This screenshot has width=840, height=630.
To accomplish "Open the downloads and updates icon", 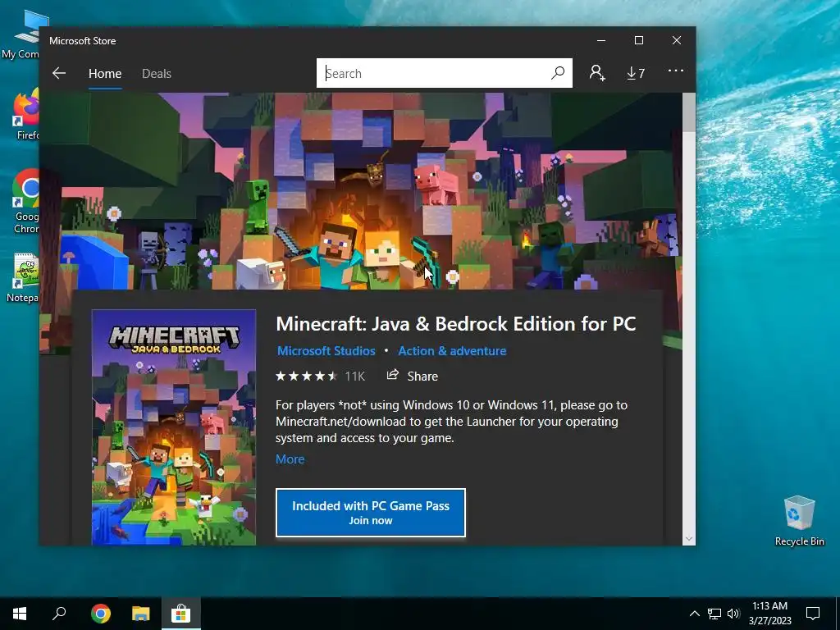I will point(636,73).
